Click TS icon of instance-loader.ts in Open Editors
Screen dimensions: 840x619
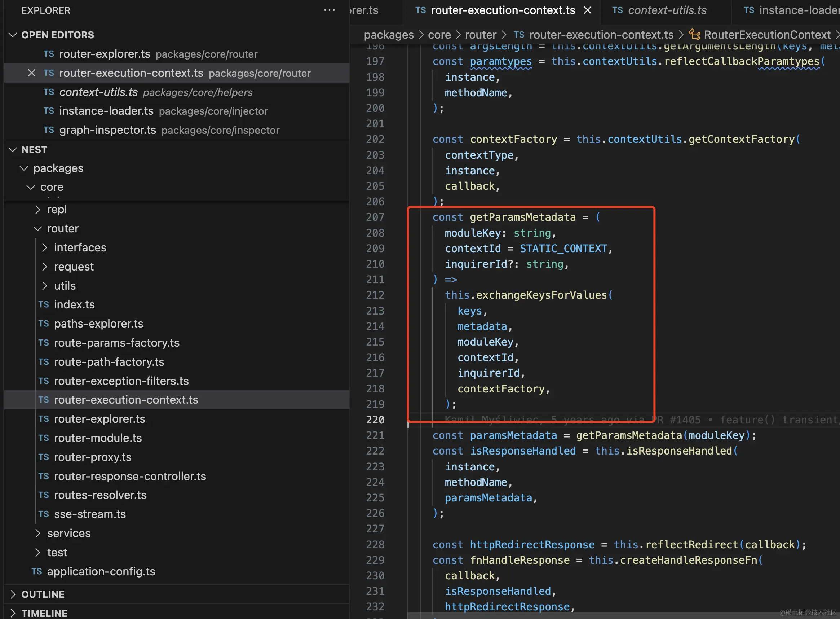49,111
